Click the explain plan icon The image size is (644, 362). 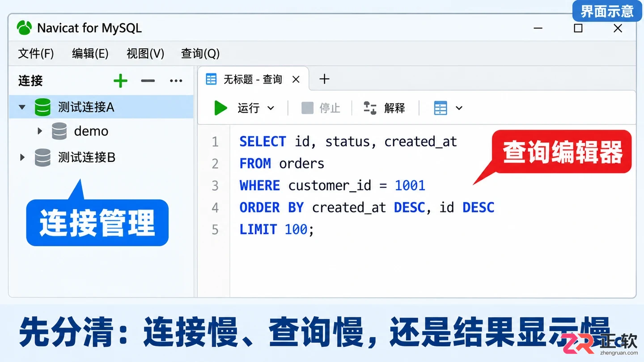(369, 108)
